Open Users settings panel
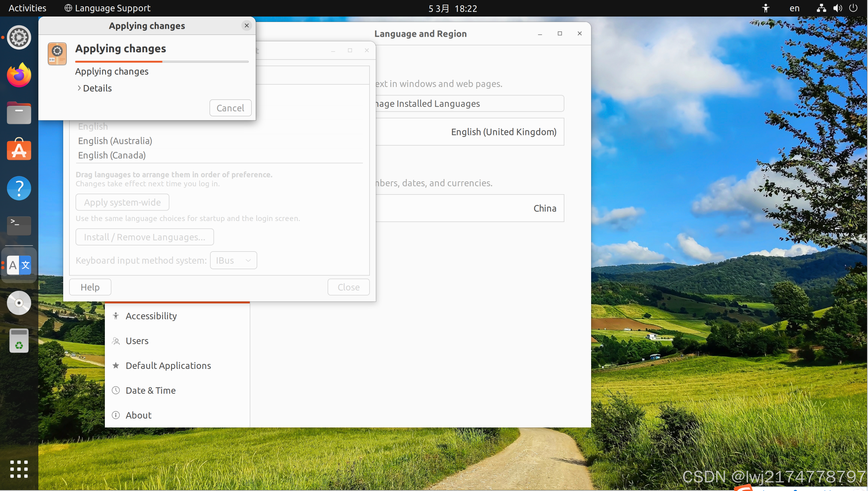This screenshot has height=491, width=868. tap(177, 340)
